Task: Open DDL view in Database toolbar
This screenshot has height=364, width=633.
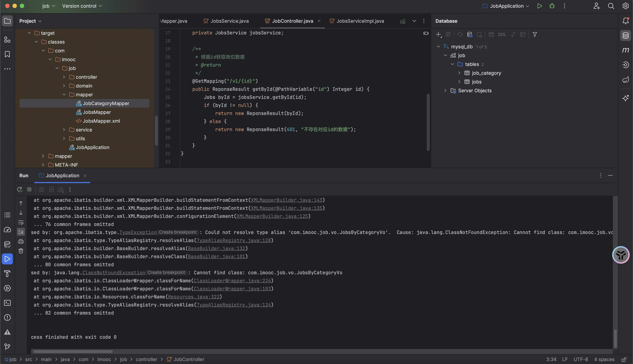Action: pos(502,34)
